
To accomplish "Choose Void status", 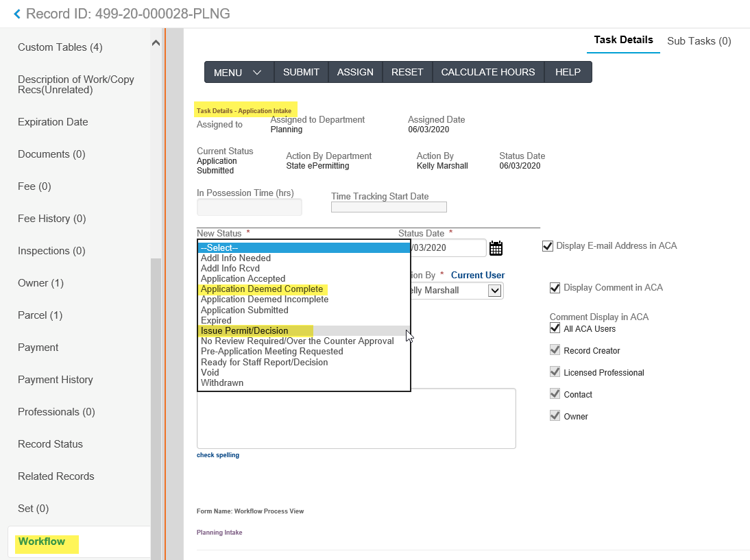I will click(x=304, y=373).
